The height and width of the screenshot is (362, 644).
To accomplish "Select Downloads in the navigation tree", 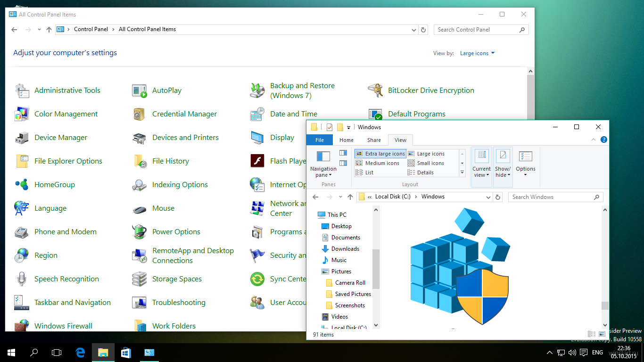I will pyautogui.click(x=345, y=249).
